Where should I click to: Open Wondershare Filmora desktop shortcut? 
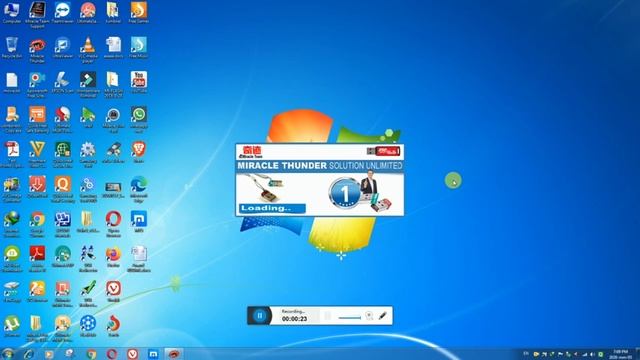(x=88, y=84)
